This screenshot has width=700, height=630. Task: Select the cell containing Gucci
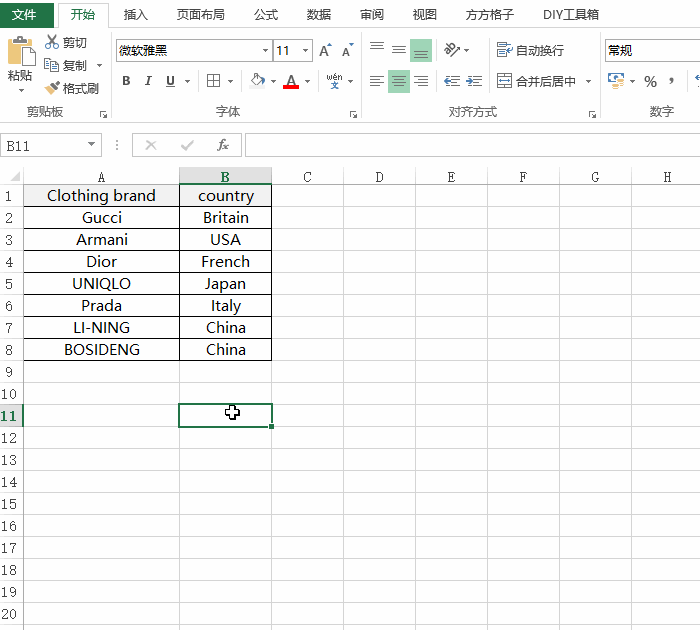click(x=102, y=217)
